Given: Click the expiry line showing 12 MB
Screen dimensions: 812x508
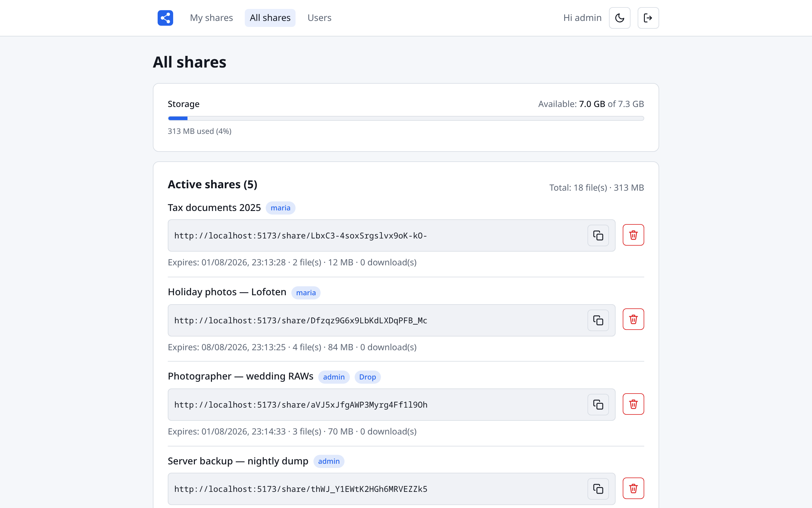Looking at the screenshot, I should 292,262.
